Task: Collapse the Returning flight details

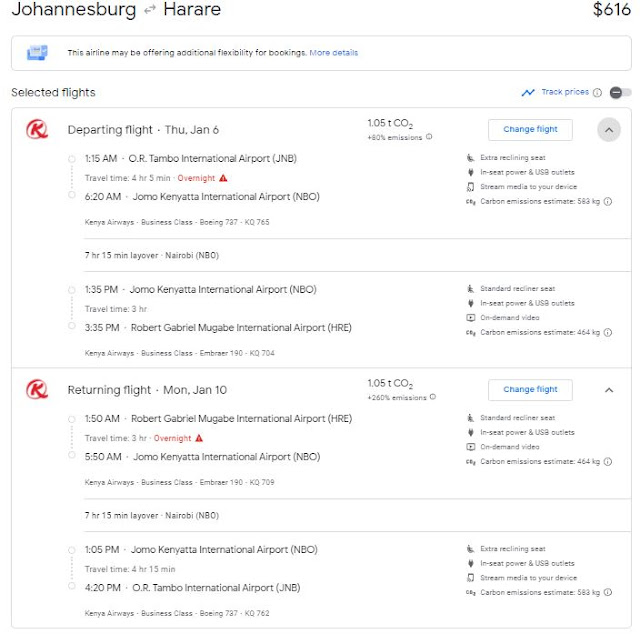Action: (609, 390)
